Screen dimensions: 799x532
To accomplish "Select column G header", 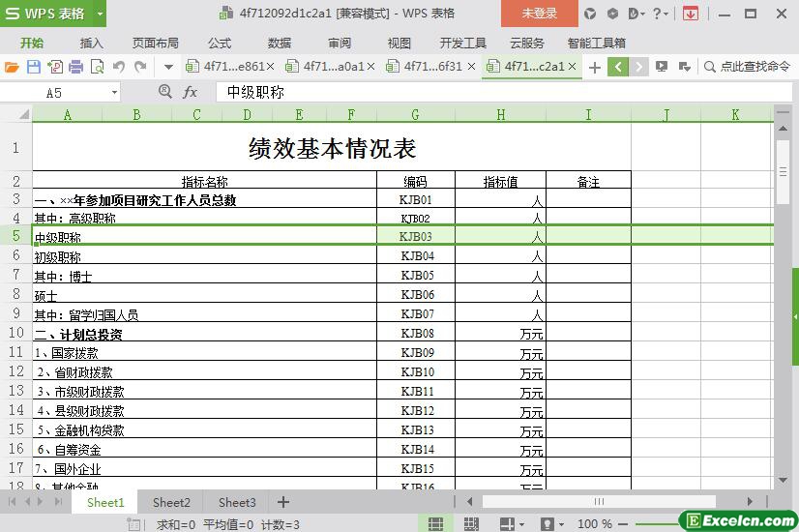I will (415, 115).
